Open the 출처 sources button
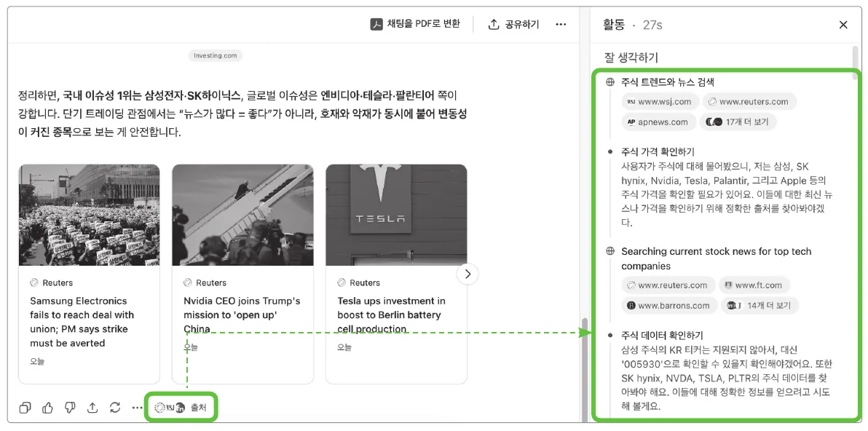The height and width of the screenshot is (431, 868). [x=181, y=408]
